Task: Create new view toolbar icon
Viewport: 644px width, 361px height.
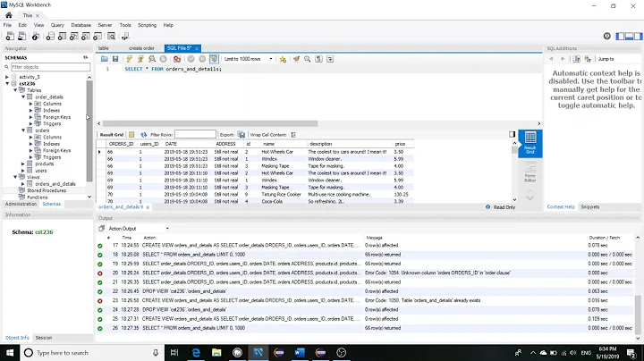Action: coord(74,37)
